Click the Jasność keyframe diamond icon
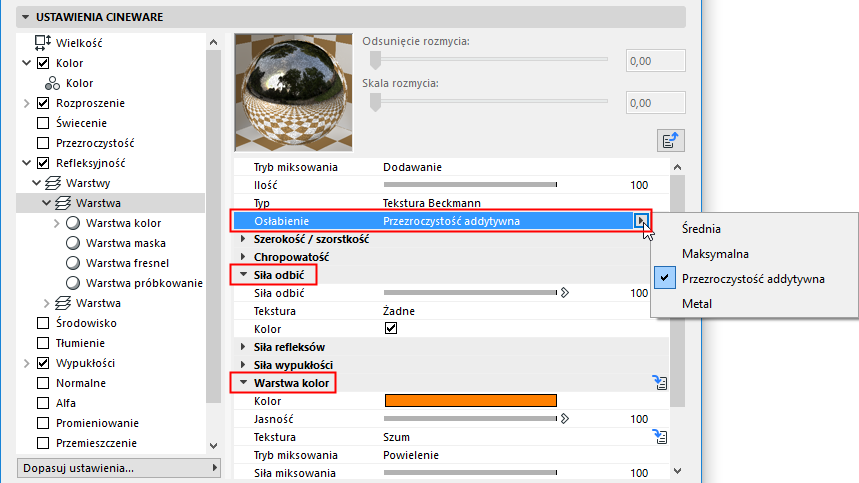 click(x=565, y=419)
